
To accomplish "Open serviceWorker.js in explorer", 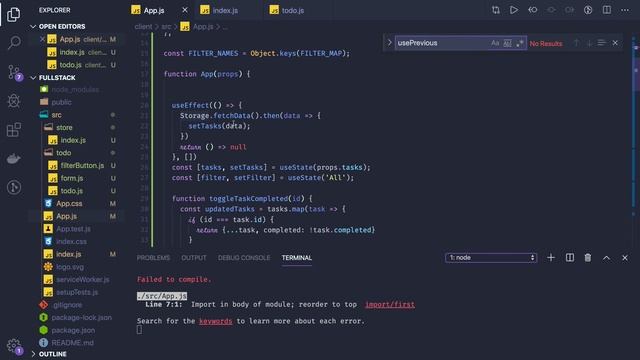I will 82,280.
